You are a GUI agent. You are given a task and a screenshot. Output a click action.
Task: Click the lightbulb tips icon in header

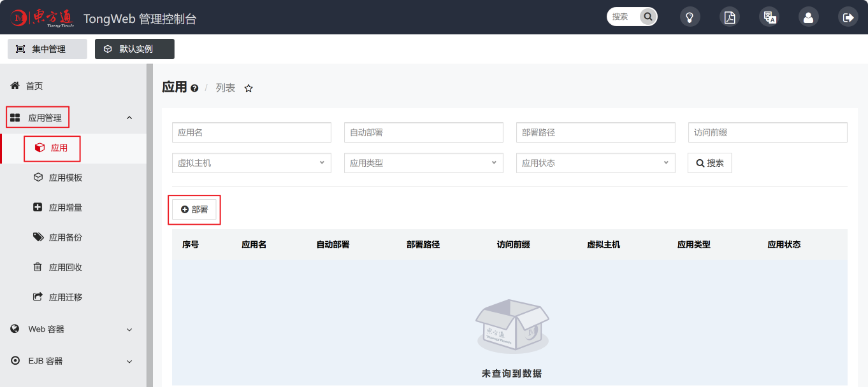coord(690,17)
